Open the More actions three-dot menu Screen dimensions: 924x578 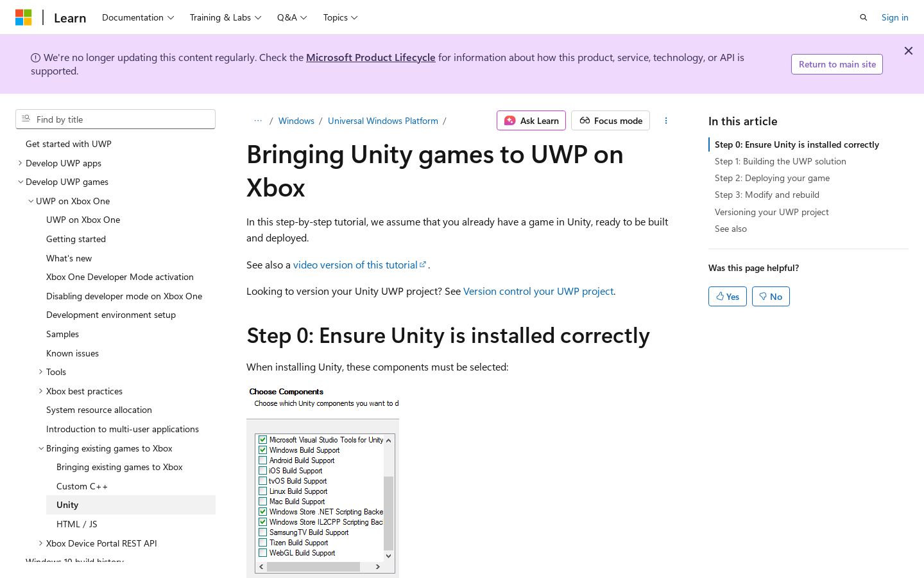666,121
